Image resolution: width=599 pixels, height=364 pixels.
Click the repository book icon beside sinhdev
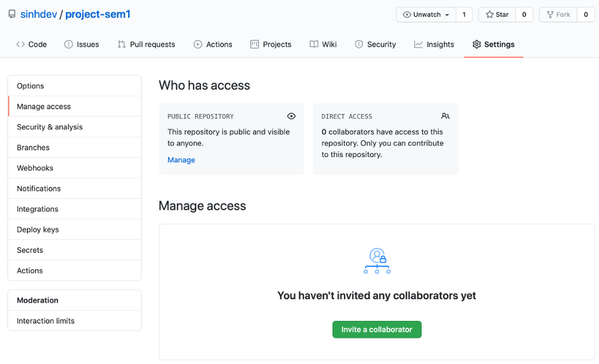(x=12, y=15)
